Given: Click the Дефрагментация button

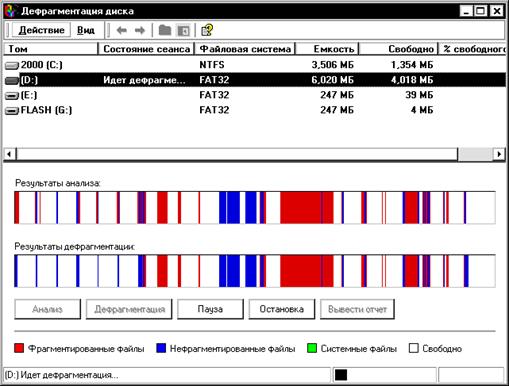Looking at the screenshot, I should (129, 309).
